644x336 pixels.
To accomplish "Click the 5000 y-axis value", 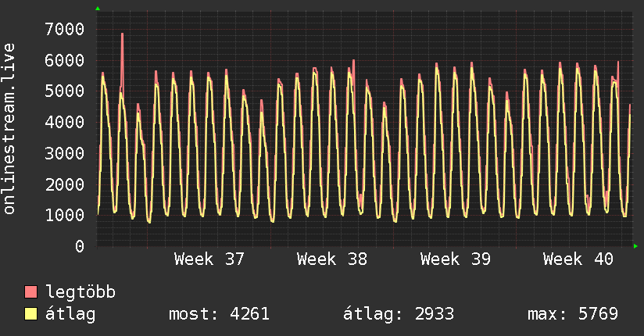I will [65, 91].
